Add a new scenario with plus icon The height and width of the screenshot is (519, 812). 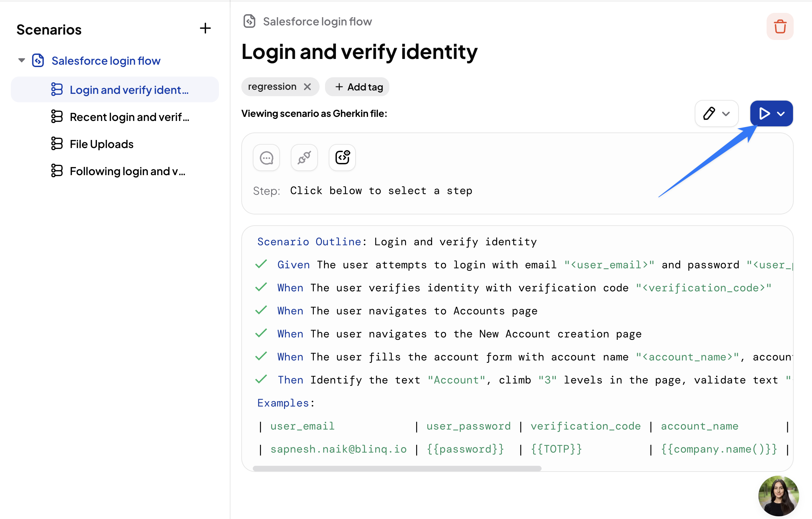point(205,28)
